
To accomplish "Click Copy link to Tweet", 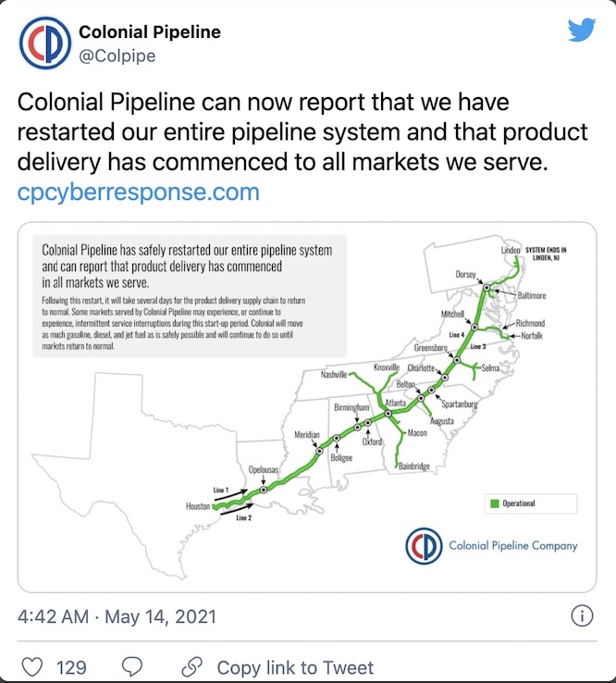I will [x=295, y=667].
